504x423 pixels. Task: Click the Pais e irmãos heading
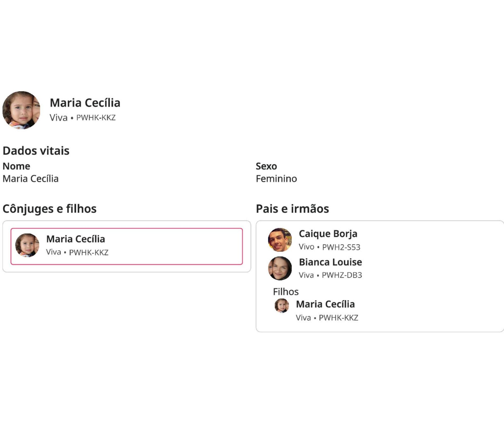(292, 209)
